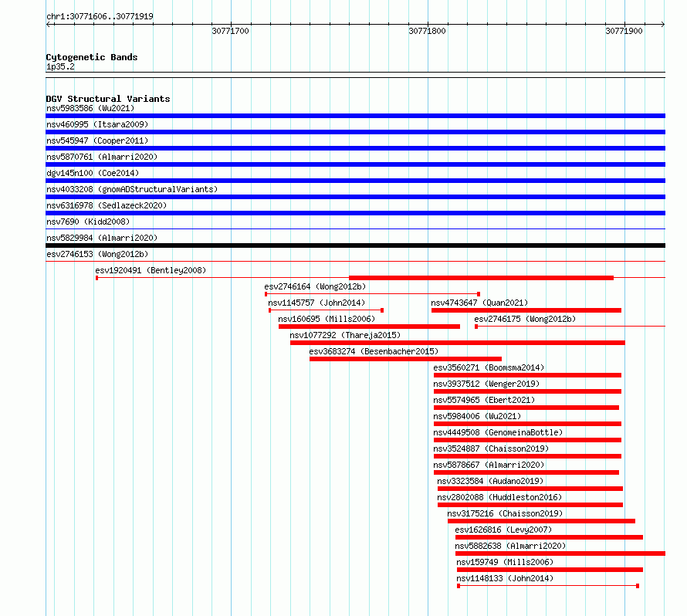Select nsv3524887 (Chaisson2019) label

point(491,448)
